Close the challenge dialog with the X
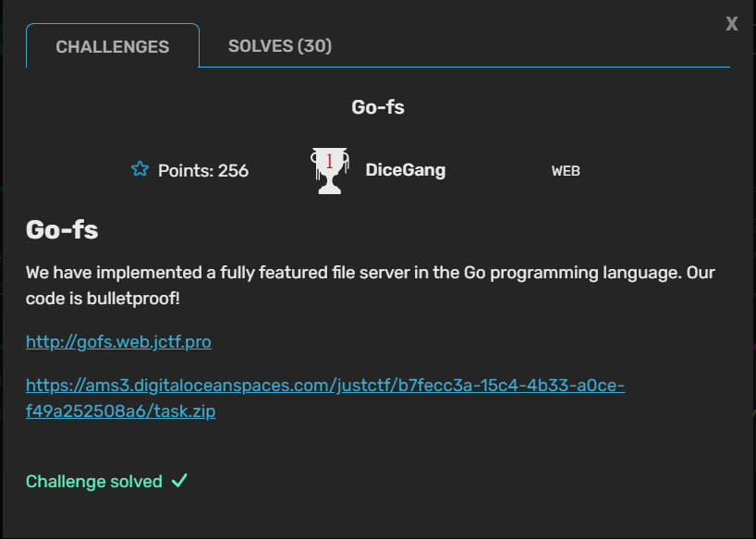Screen dimensions: 756x539 (x=732, y=24)
